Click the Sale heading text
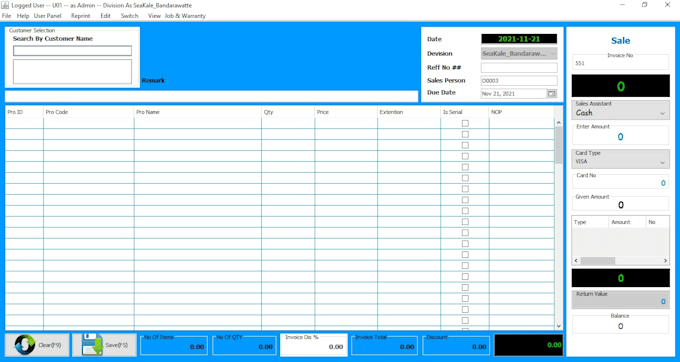 coord(621,41)
